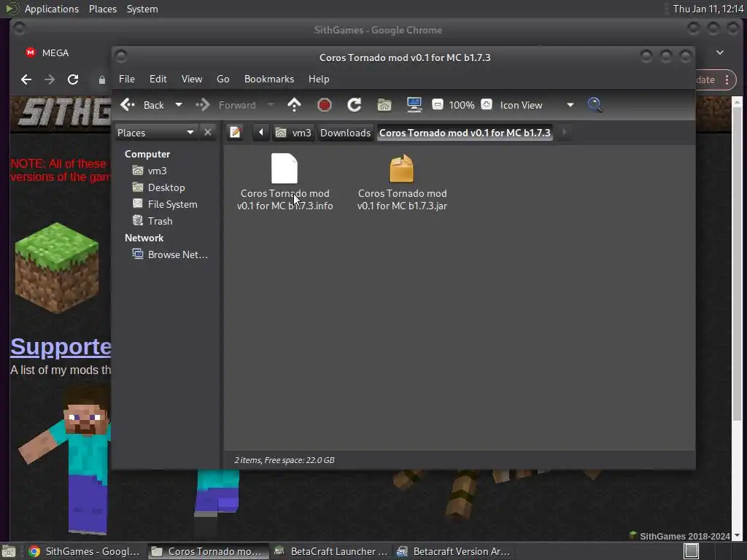Open Trash in the sidebar
Image resolution: width=747 pixels, height=560 pixels.
[152, 221]
